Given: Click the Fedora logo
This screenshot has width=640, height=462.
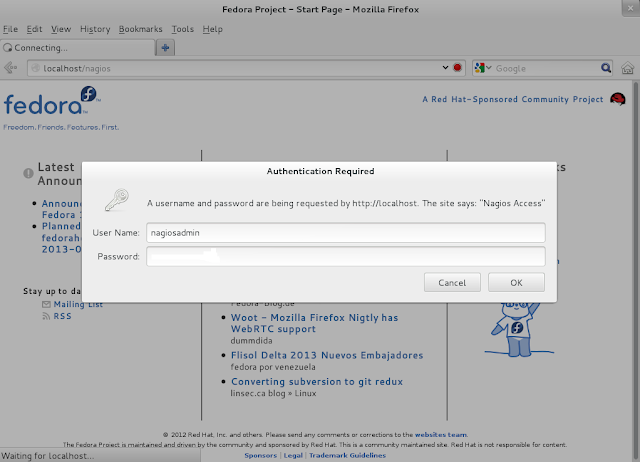Looking at the screenshot, I should coord(51,101).
